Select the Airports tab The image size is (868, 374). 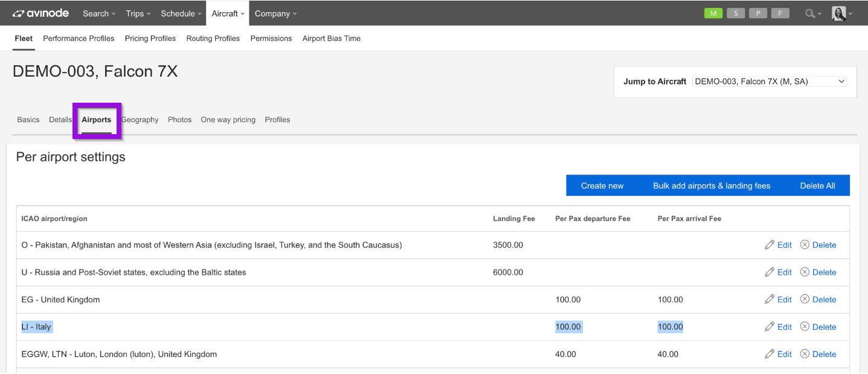[x=97, y=120]
